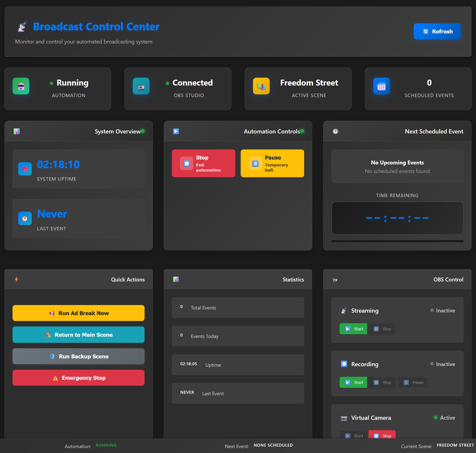
Task: Click the Freedom Street active scene icon
Action: coord(261,86)
